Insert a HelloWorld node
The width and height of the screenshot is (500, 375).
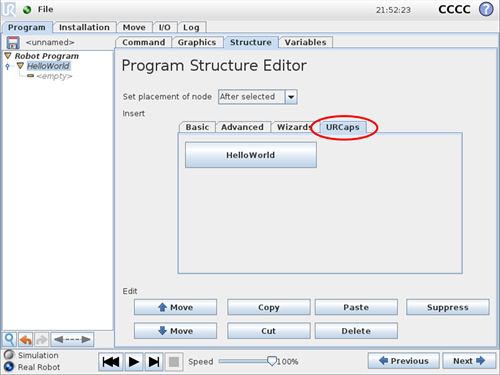[251, 155]
